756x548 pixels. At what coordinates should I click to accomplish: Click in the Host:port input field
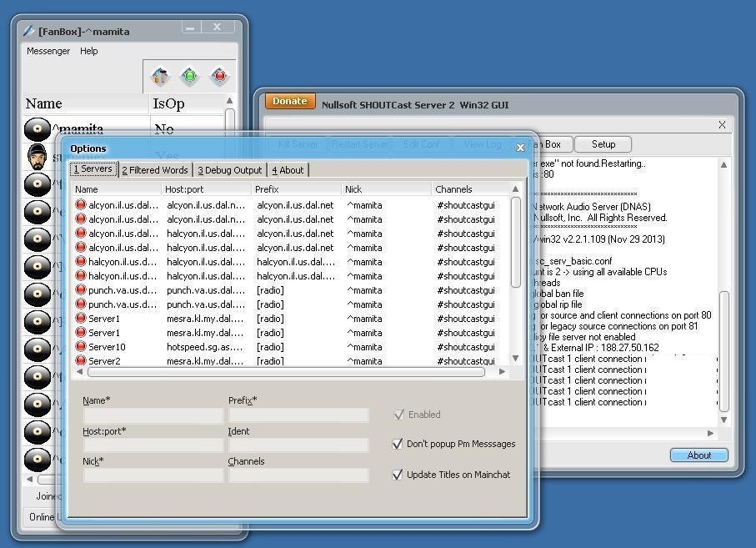pos(153,444)
